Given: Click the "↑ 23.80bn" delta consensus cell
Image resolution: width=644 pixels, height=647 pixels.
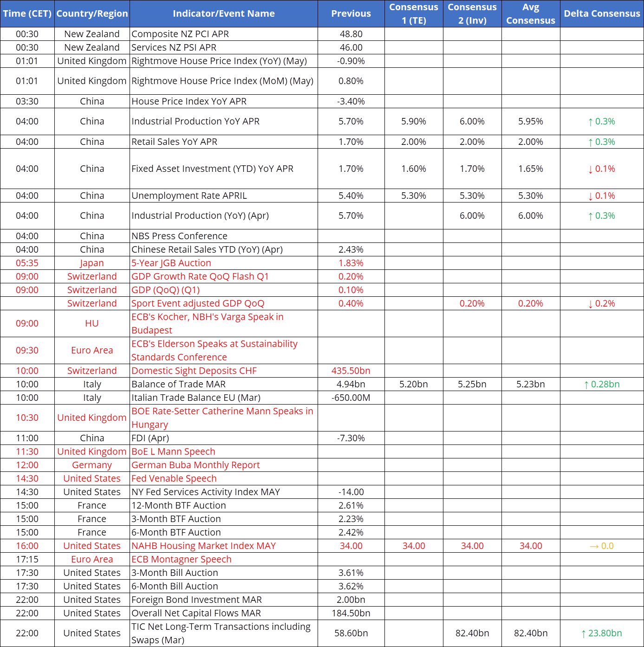Looking at the screenshot, I should pyautogui.click(x=602, y=633).
